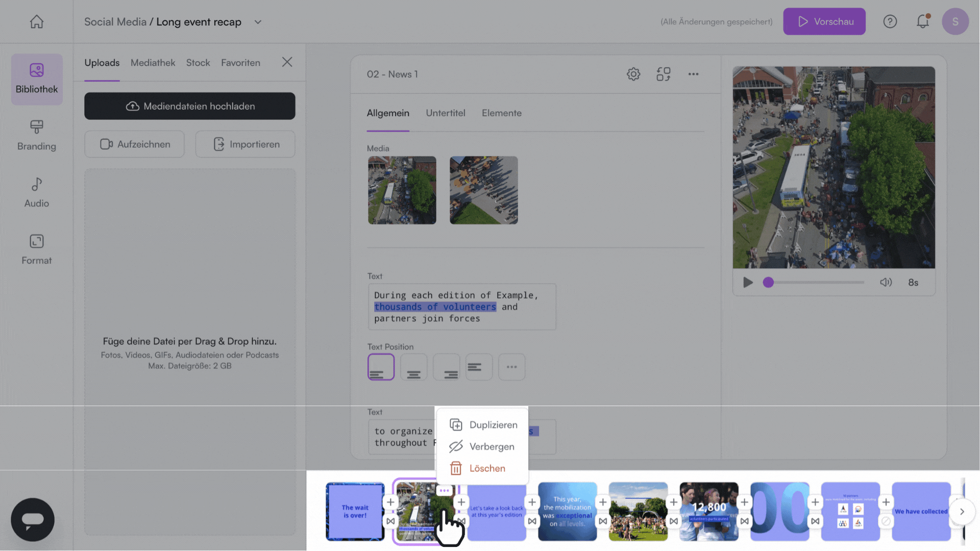Edit transition after the 12,800 scene

tap(744, 521)
